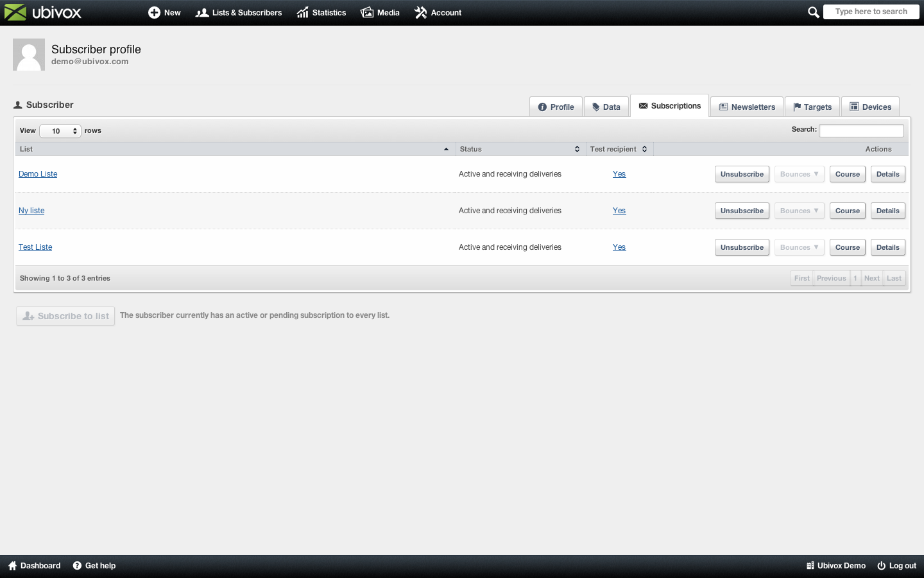Click Course button for Ny liste
The height and width of the screenshot is (578, 924).
847,211
